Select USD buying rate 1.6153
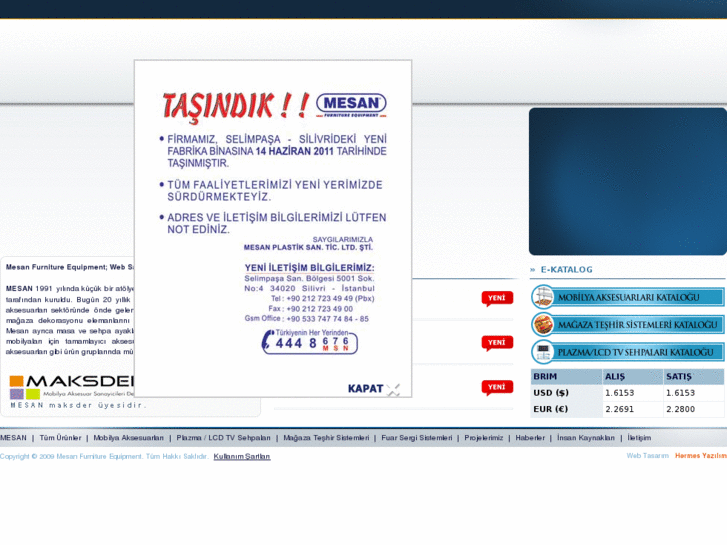The height and width of the screenshot is (545, 727). pos(619,393)
